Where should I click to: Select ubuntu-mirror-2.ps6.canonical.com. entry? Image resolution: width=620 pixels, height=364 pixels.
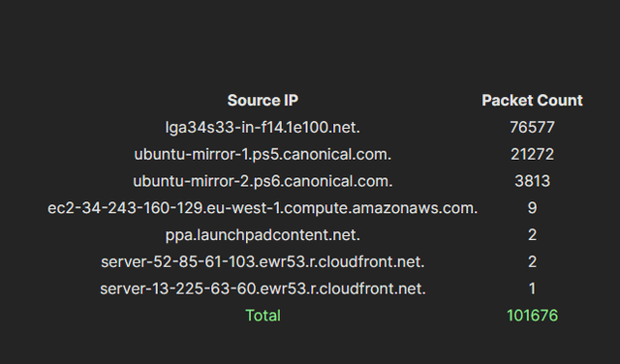tap(263, 181)
